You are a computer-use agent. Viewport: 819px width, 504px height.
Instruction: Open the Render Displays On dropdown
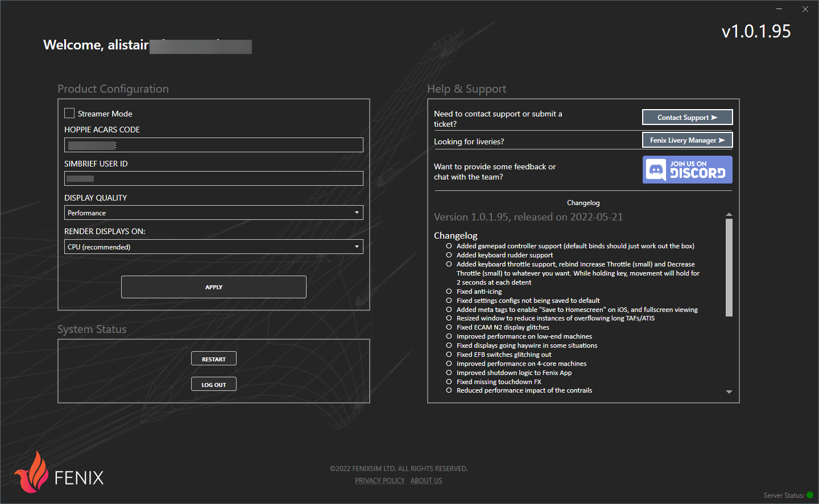(x=214, y=247)
